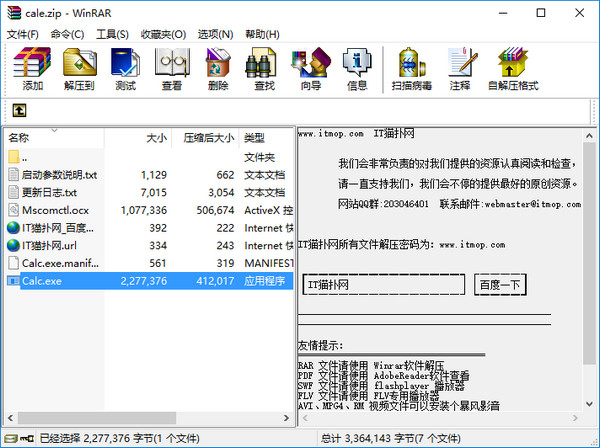This screenshot has width=600, height=448.
Task: Click the 百度一下 button in the comment pane
Action: (x=500, y=285)
